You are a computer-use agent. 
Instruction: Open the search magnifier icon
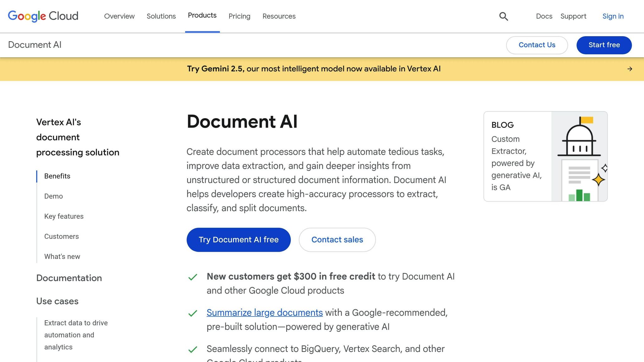click(503, 16)
